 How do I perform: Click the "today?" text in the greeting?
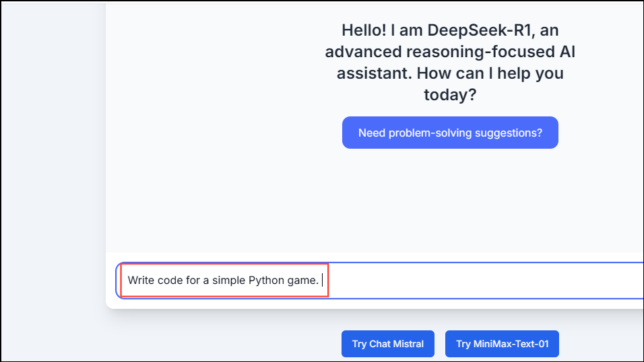(x=450, y=95)
